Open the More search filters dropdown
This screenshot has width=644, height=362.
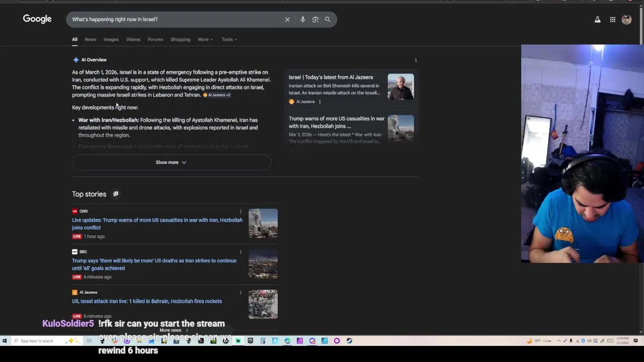click(x=205, y=40)
